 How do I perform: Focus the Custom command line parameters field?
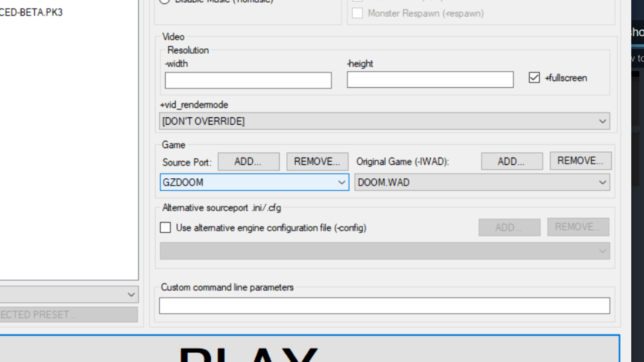[x=384, y=306]
